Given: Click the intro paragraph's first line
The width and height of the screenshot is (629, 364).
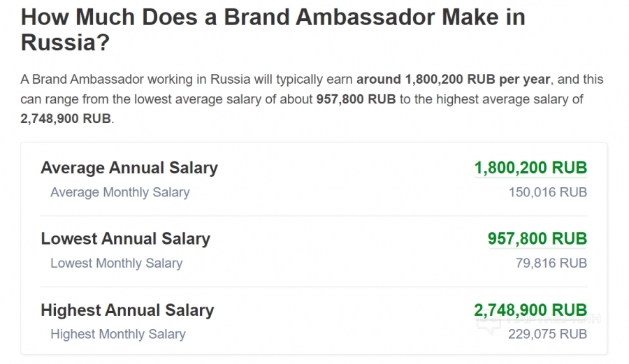Looking at the screenshot, I should click(x=312, y=80).
